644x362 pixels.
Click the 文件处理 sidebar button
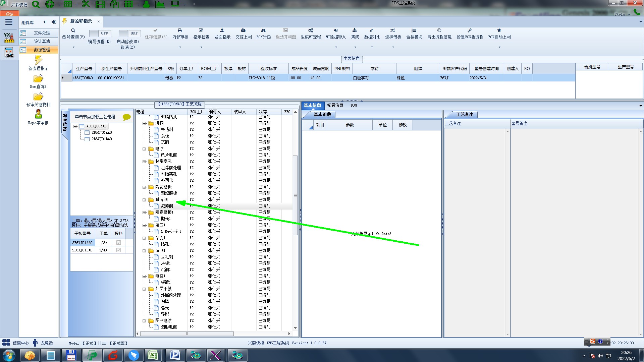pos(42,33)
